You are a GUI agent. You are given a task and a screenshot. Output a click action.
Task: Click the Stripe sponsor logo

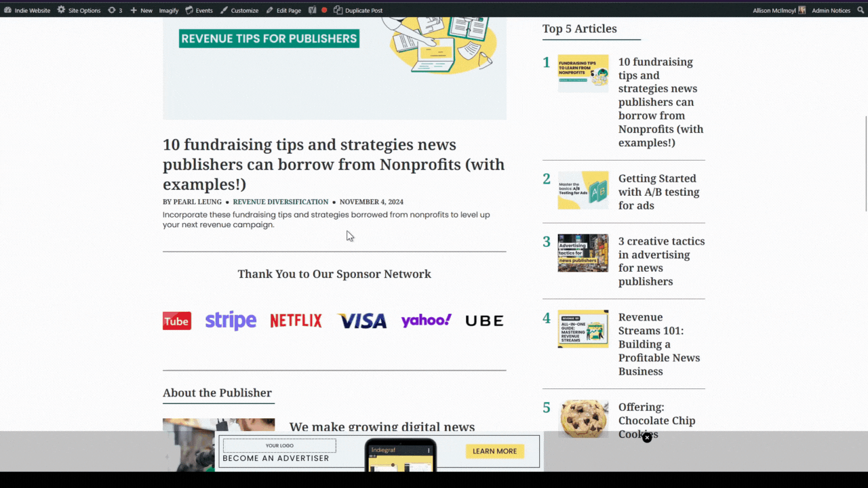[231, 321]
